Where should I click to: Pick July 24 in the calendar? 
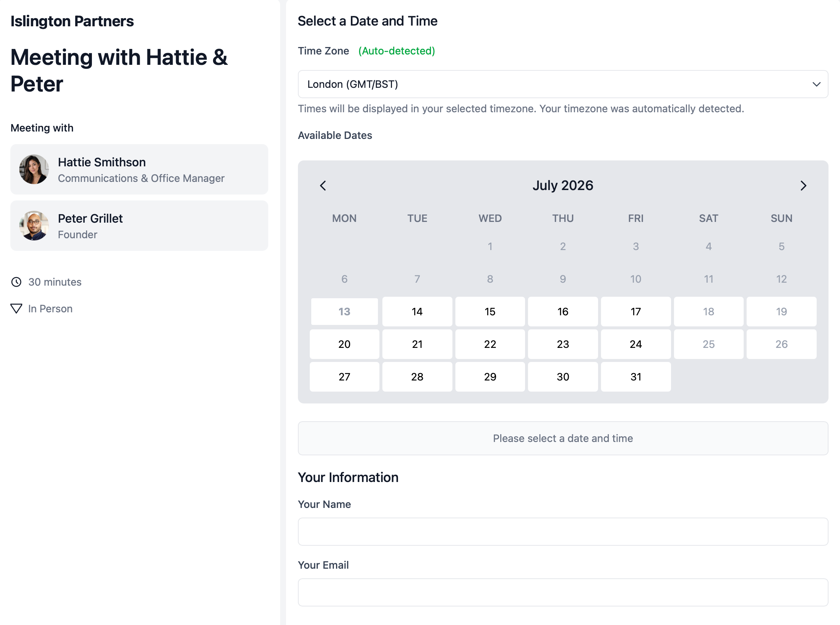click(x=636, y=344)
